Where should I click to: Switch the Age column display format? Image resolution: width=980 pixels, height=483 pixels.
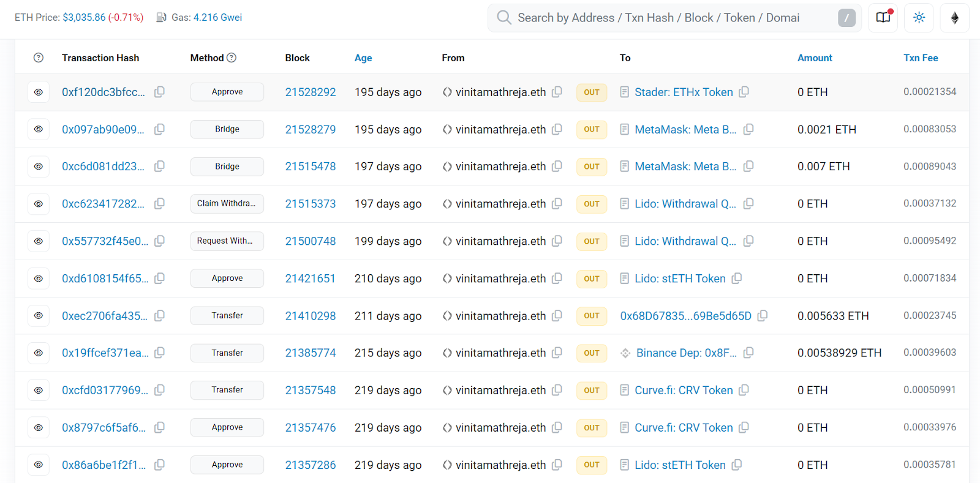pyautogui.click(x=363, y=58)
